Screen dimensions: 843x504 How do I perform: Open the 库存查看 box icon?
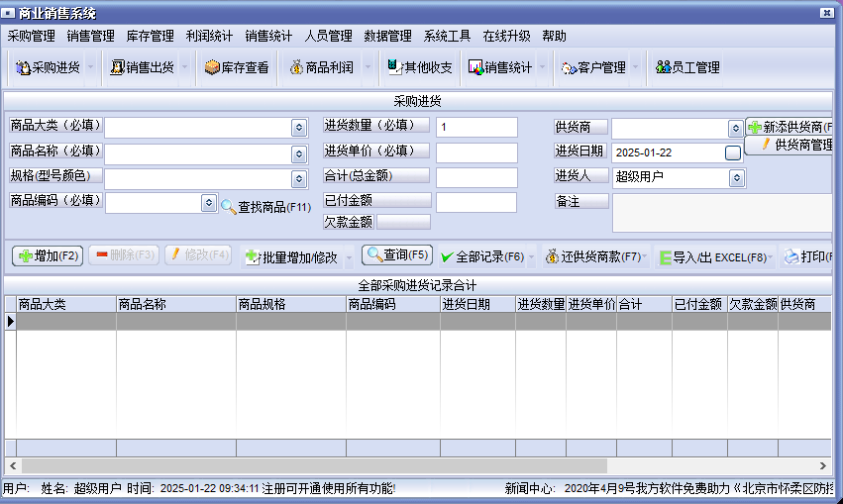(212, 67)
